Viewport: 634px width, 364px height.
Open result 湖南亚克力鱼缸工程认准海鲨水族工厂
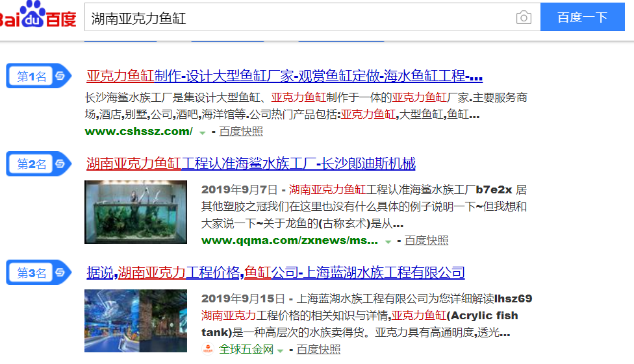(251, 164)
